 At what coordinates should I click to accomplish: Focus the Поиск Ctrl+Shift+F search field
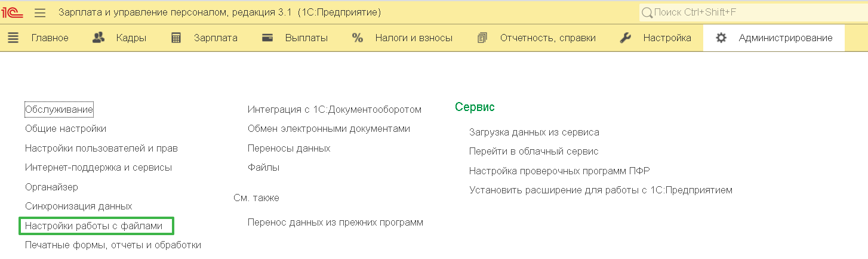click(x=752, y=13)
